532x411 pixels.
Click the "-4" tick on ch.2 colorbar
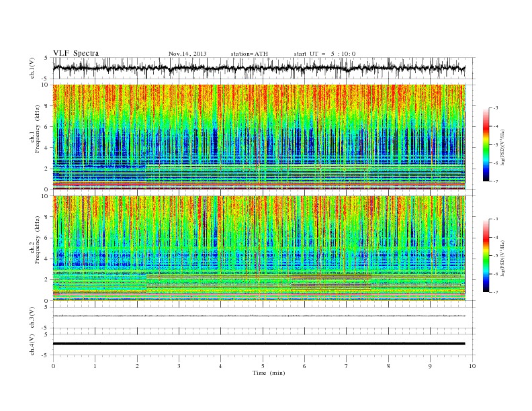[x=496, y=237]
